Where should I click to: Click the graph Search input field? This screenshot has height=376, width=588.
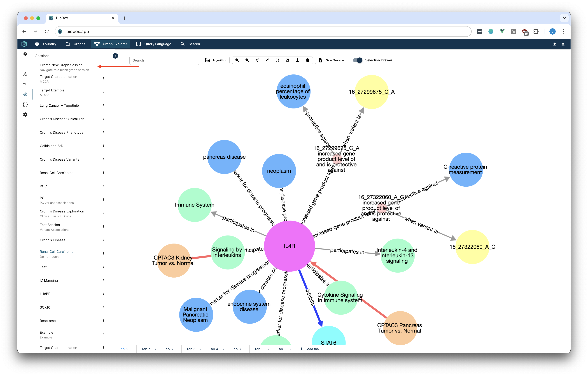(164, 60)
